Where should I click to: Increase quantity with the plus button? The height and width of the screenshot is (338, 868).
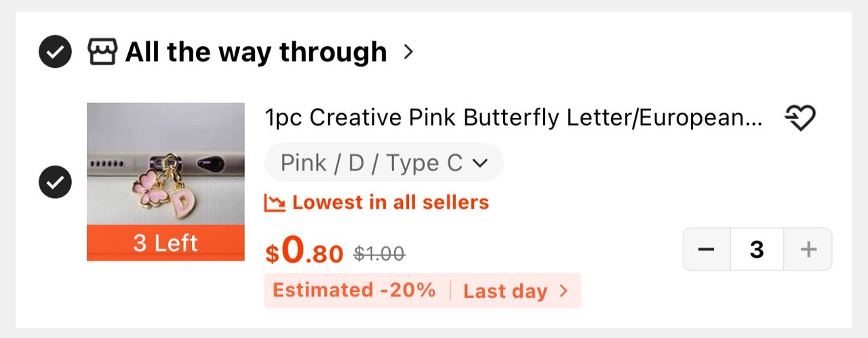808,250
